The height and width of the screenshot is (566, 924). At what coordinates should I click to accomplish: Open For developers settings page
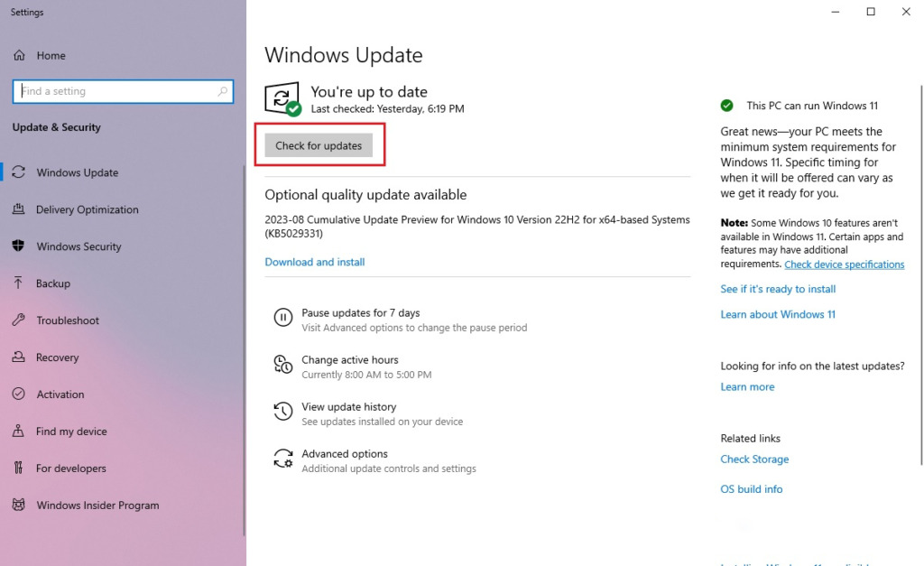click(71, 469)
